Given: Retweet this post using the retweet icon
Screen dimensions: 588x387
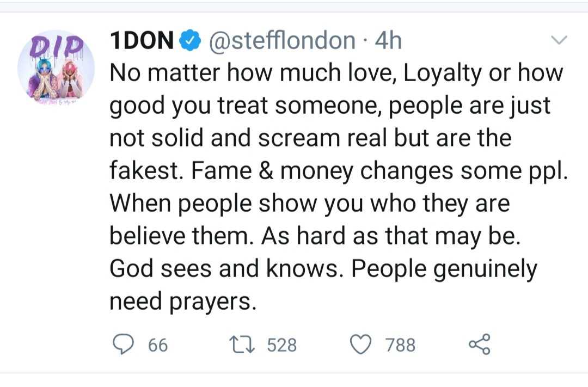Looking at the screenshot, I should click(243, 344).
